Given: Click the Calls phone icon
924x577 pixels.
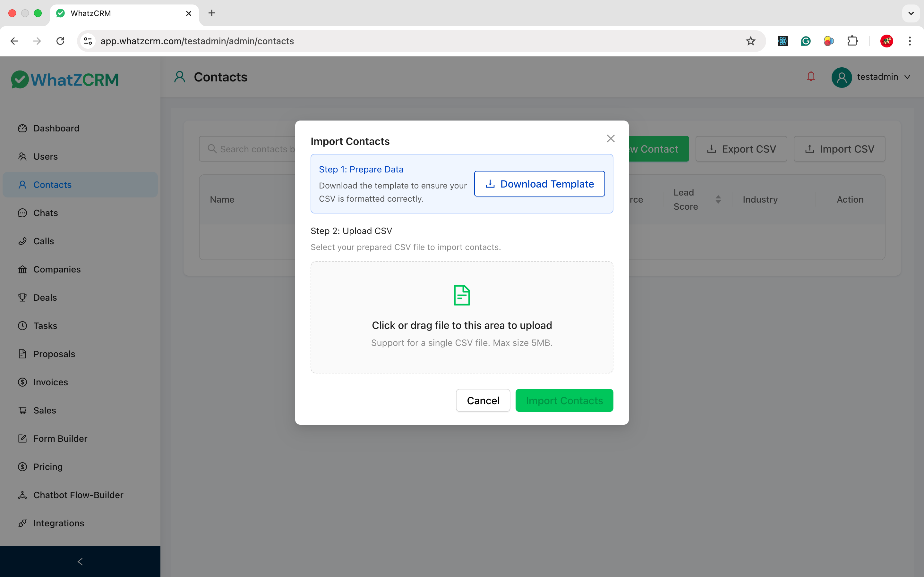Looking at the screenshot, I should 22,241.
